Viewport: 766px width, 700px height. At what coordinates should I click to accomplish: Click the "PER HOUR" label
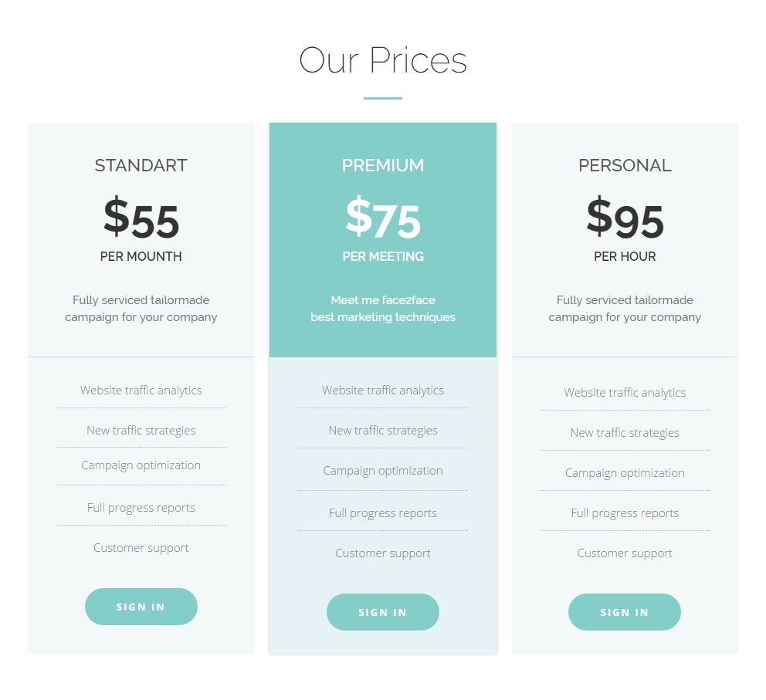click(625, 256)
